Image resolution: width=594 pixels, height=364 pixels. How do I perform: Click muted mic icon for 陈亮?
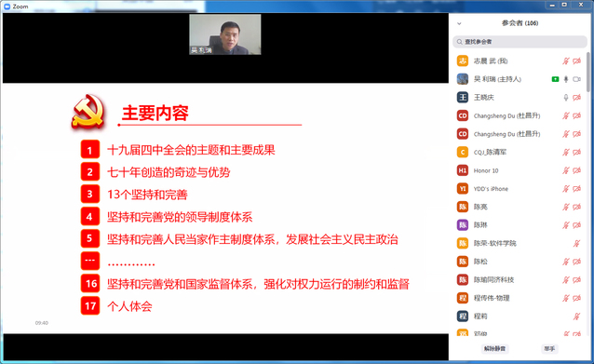click(x=565, y=207)
